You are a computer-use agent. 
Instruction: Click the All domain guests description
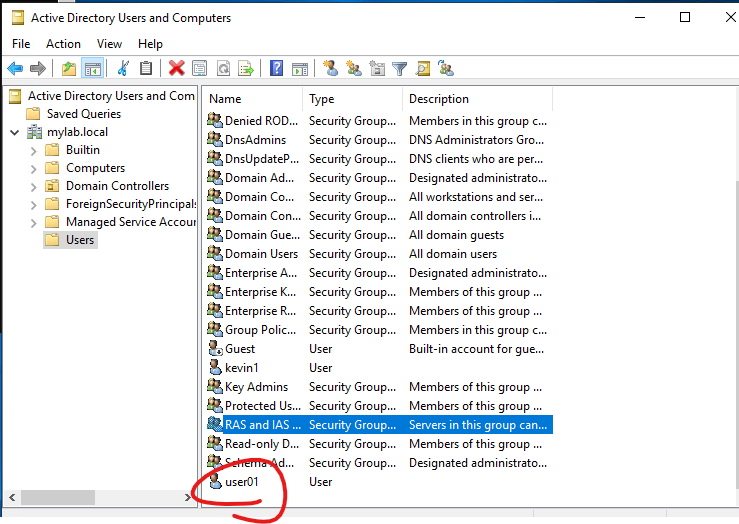[456, 235]
